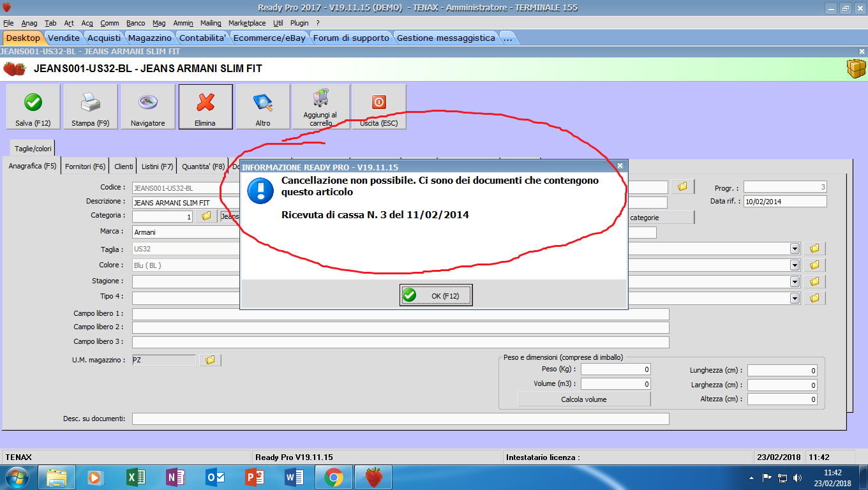The height and width of the screenshot is (490, 868).
Task: Click folder icon at end of Tipo 4 row
Action: click(x=814, y=298)
